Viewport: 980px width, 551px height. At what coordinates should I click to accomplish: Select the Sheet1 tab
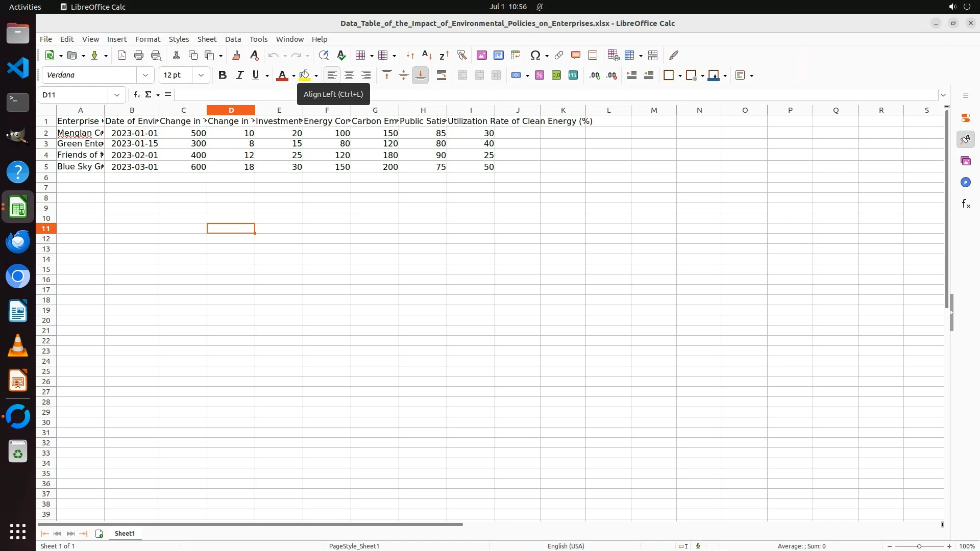pos(125,534)
